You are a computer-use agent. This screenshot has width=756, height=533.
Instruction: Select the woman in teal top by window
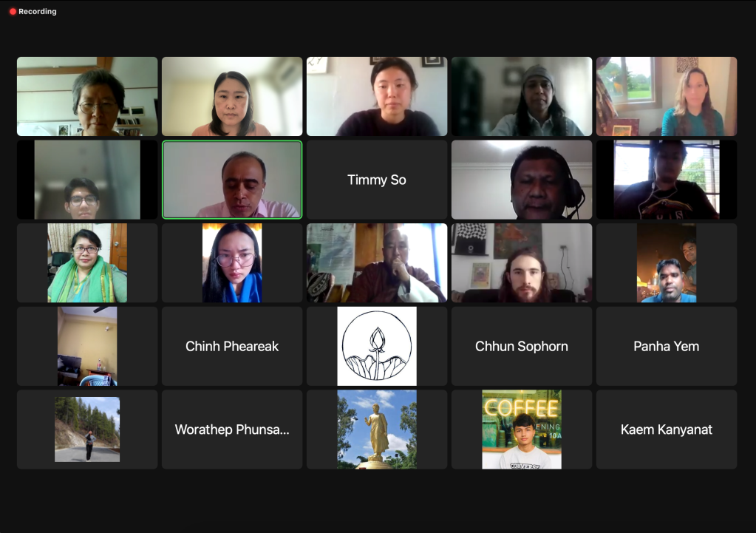667,96
